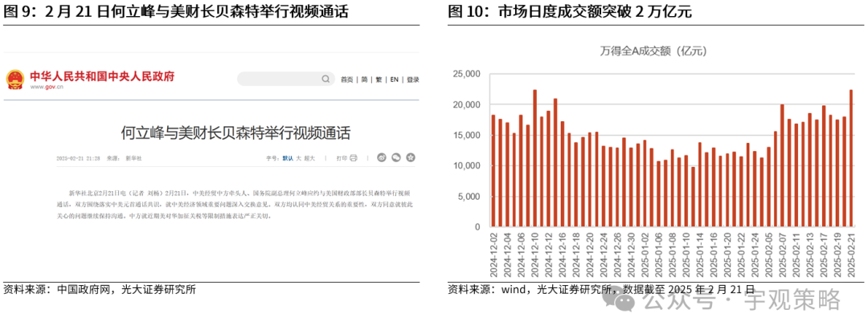Click the star favorite icon

[x=410, y=158]
